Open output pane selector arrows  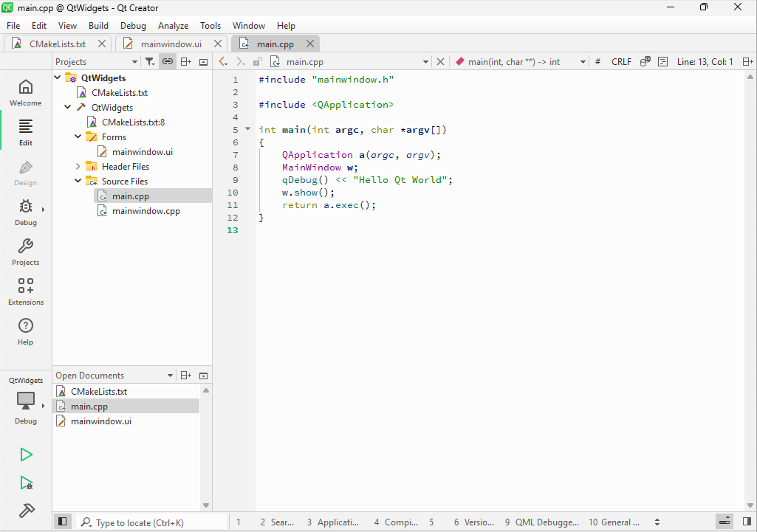click(657, 522)
